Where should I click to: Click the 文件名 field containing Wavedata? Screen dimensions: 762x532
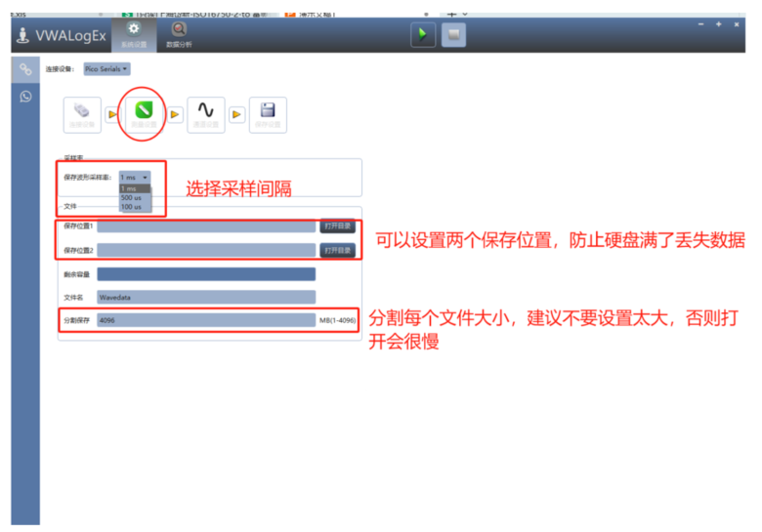point(206,297)
